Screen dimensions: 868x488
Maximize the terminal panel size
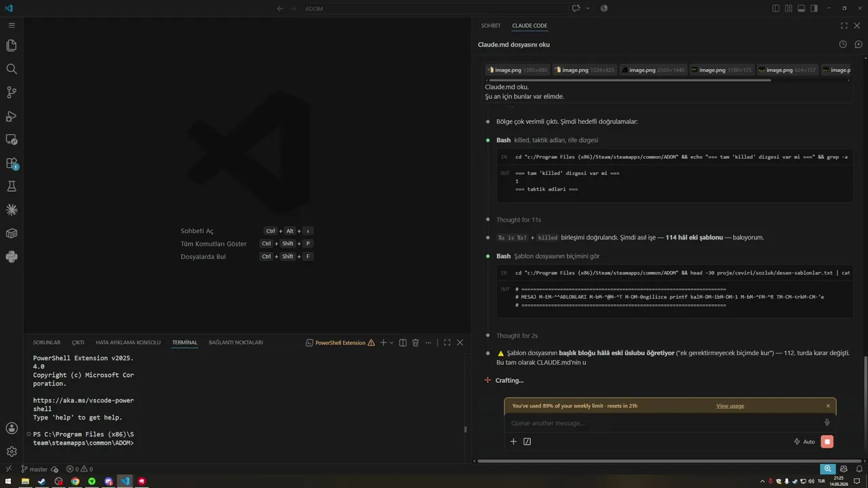coord(447,342)
